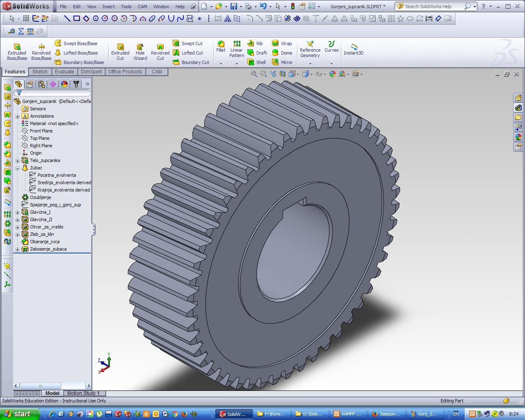
Task: Apply the Mirror feature
Action: tap(282, 62)
